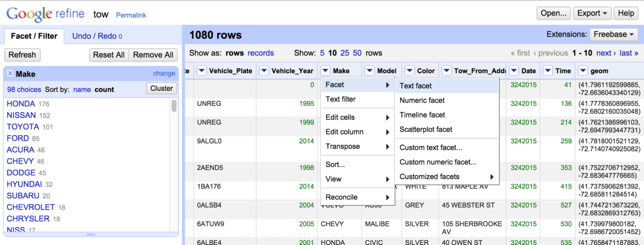Open the Color column dropdown arrow
The image size is (644, 245).
pos(410,71)
